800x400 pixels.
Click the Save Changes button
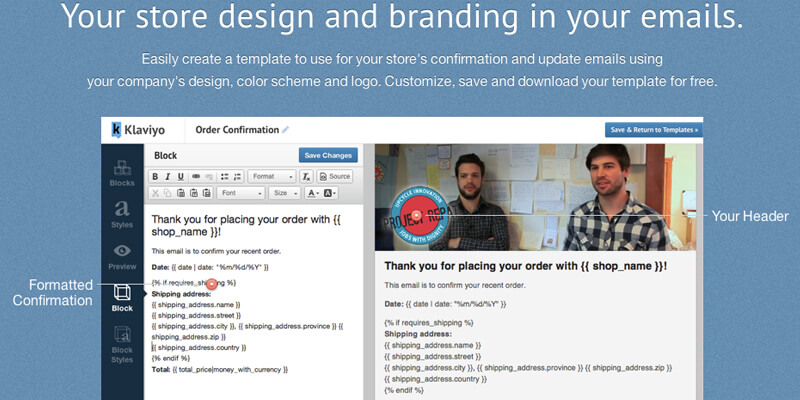(x=327, y=155)
